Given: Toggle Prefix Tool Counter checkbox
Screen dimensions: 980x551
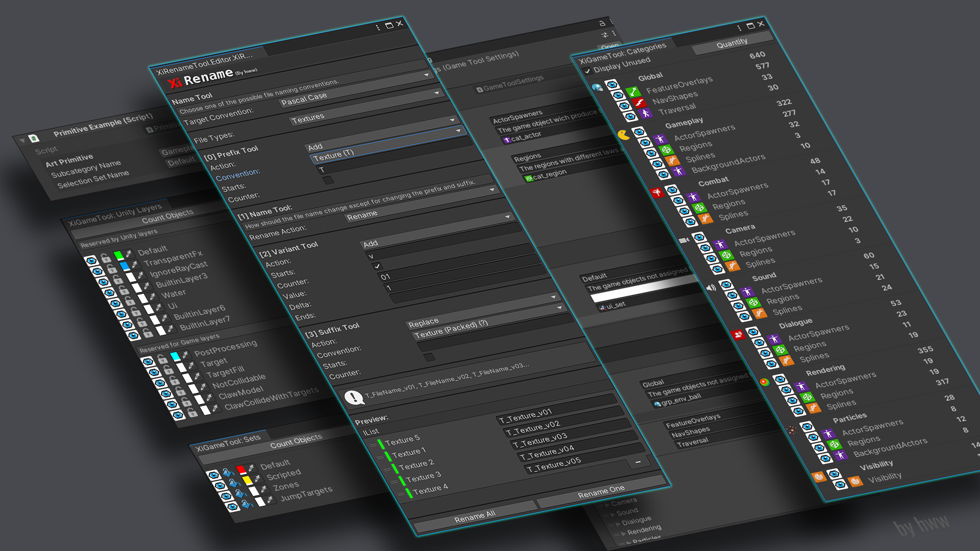Looking at the screenshot, I should (328, 180).
